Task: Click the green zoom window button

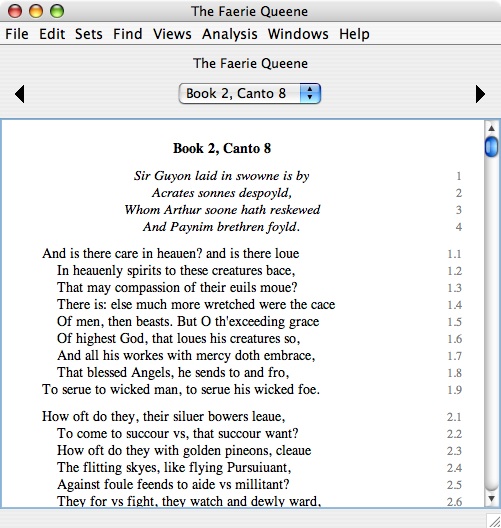Action: click(x=57, y=11)
